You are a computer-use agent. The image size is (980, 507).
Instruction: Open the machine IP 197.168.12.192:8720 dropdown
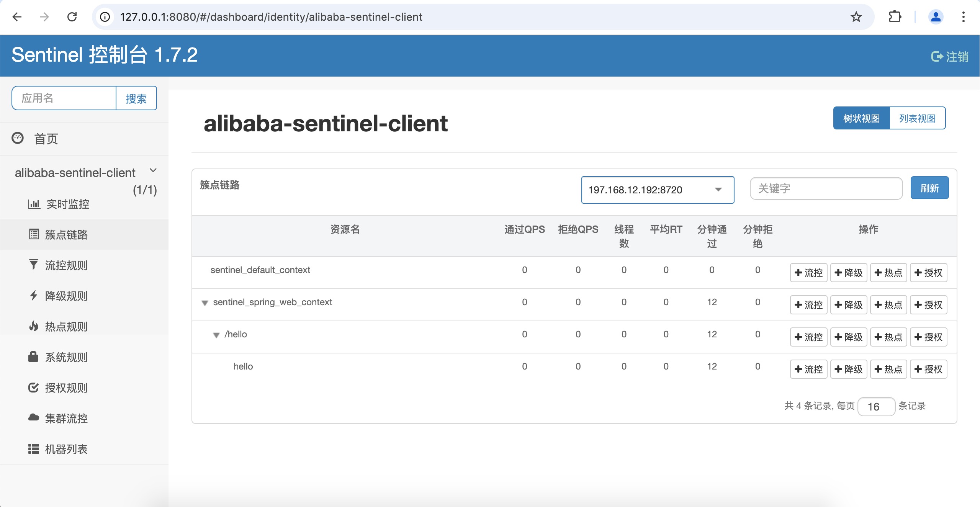tap(658, 190)
